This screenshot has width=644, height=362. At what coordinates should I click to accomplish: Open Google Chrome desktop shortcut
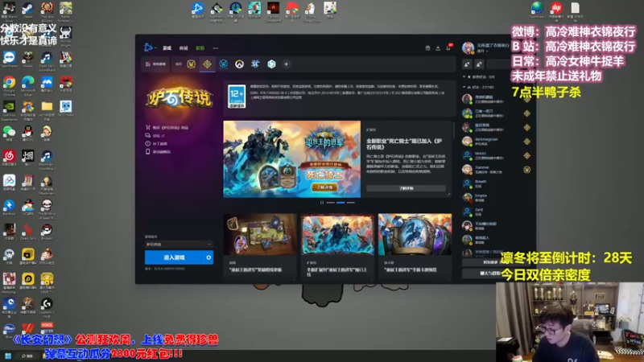pos(9,86)
